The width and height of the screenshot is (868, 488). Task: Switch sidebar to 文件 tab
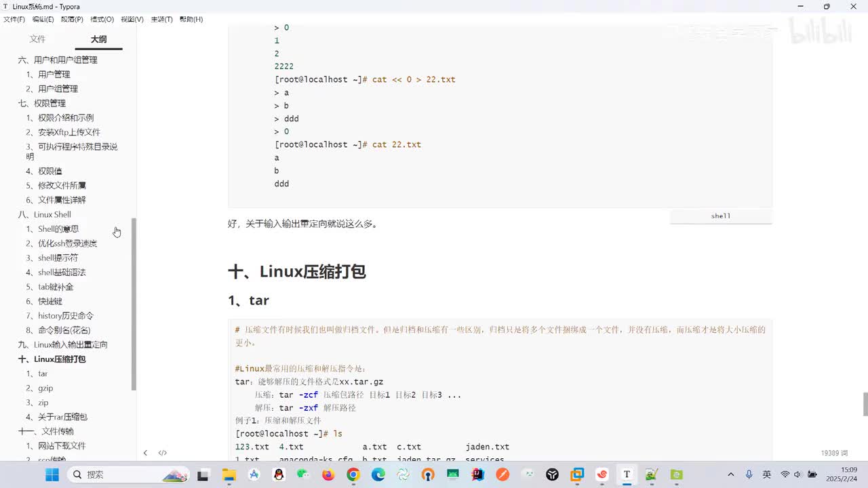(37, 39)
